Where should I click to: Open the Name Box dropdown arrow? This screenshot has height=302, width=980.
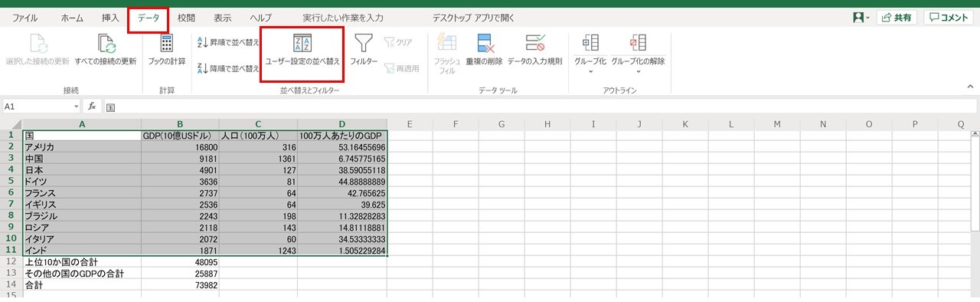(76, 107)
